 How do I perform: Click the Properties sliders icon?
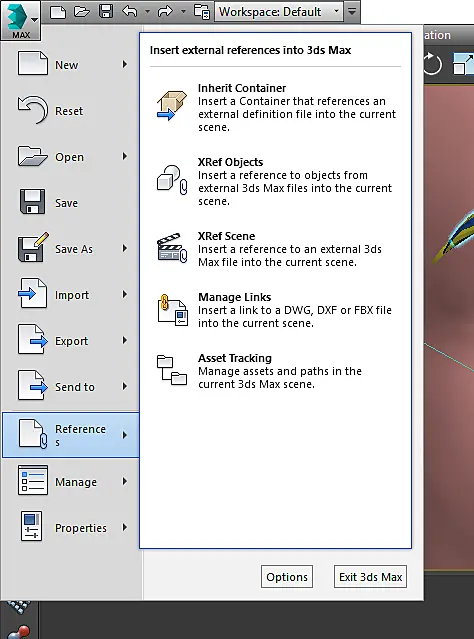(31, 526)
